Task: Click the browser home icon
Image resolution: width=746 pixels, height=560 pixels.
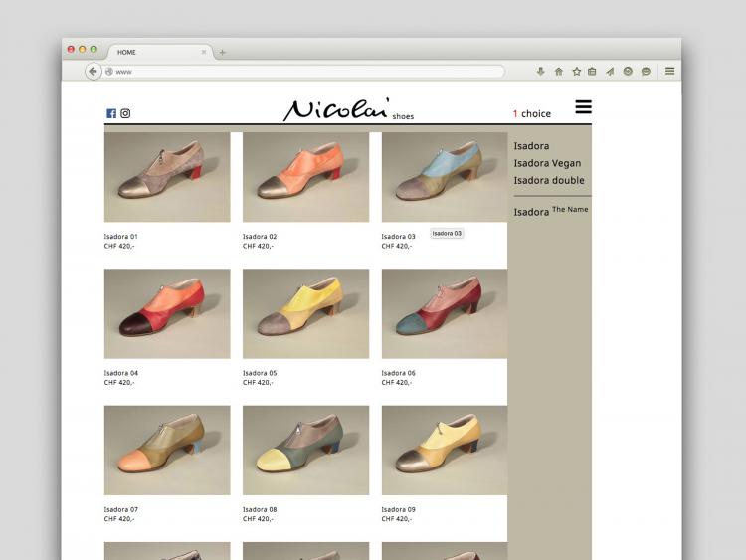Action: coord(559,72)
